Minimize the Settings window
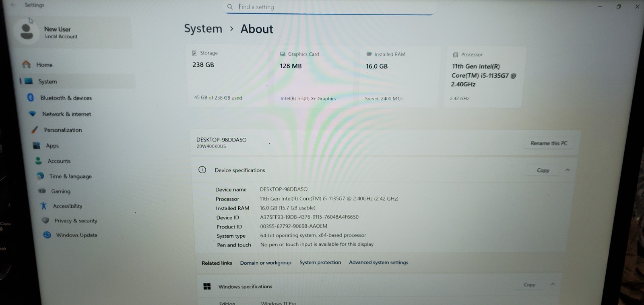The width and height of the screenshot is (644, 305). point(600,6)
